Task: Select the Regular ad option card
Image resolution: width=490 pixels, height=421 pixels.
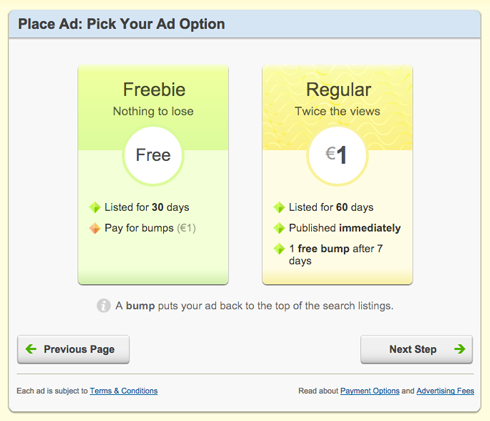Action: point(337,175)
